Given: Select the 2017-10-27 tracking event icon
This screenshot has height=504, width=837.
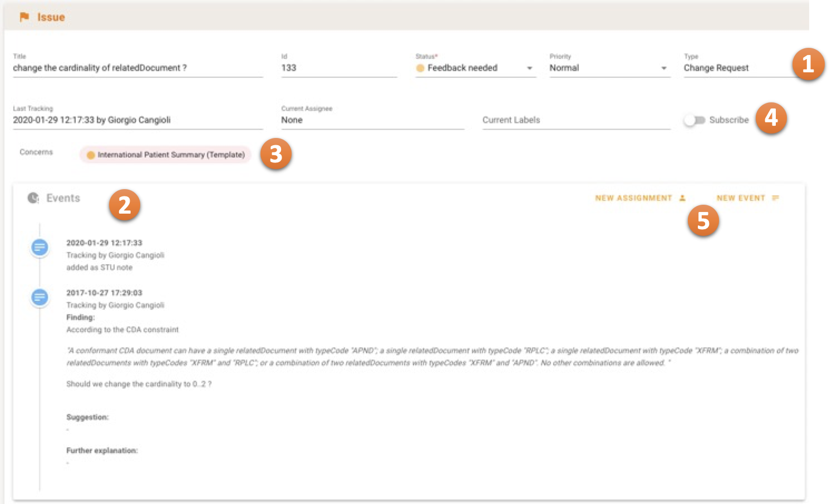Looking at the screenshot, I should click(40, 297).
